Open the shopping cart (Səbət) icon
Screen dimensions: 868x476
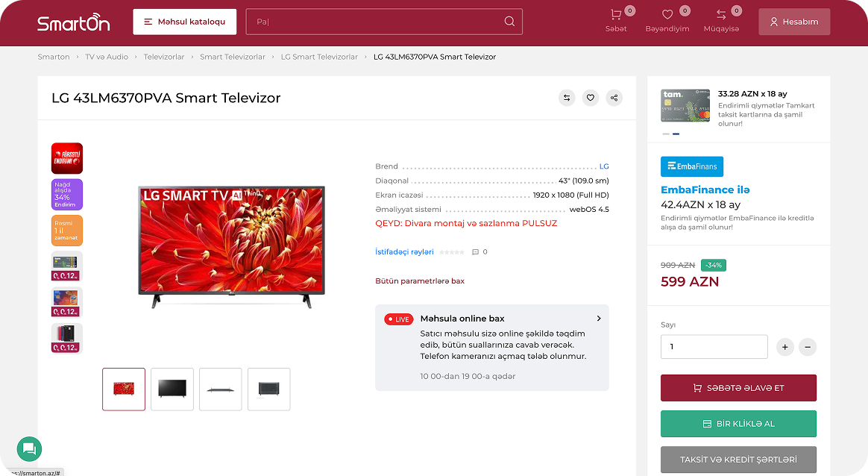(x=616, y=16)
